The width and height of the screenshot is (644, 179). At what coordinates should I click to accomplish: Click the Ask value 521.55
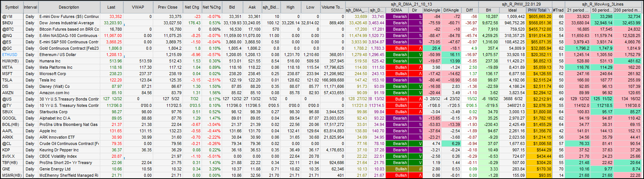[x=252, y=61]
